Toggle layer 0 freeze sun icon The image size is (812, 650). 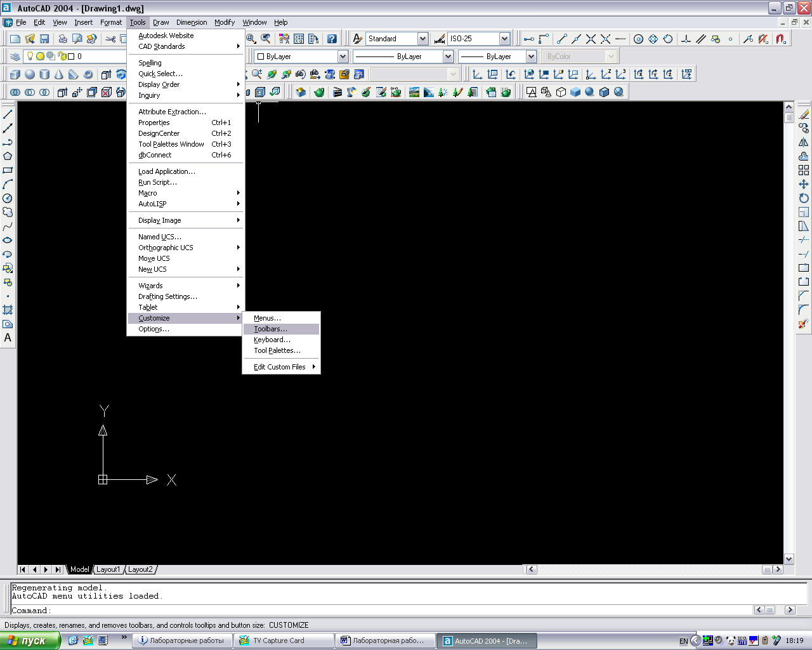tap(41, 56)
